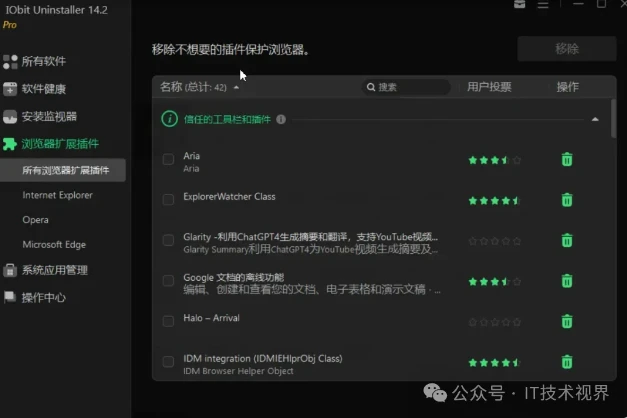Click the empty star rating for Glarity
Image resolution: width=627 pixels, height=418 pixels.
click(x=495, y=241)
